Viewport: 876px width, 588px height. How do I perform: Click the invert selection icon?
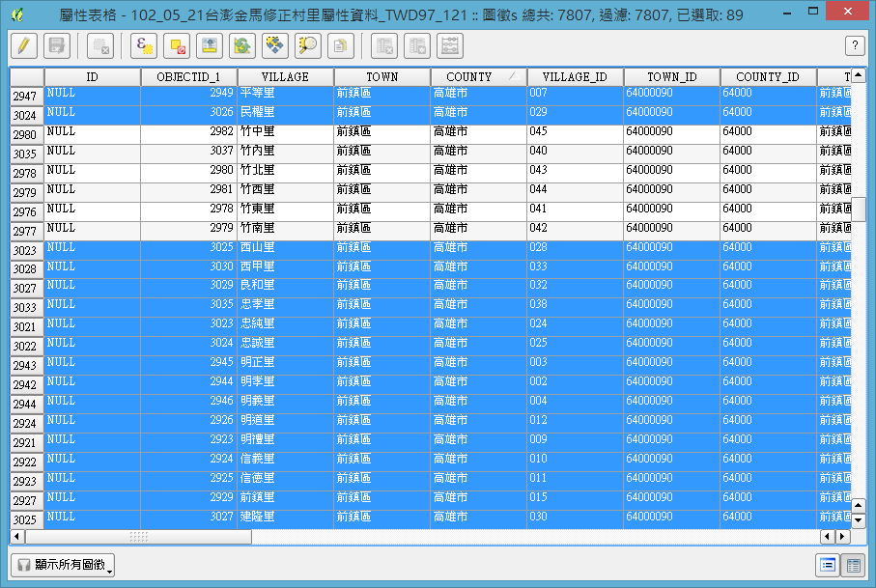tap(242, 45)
